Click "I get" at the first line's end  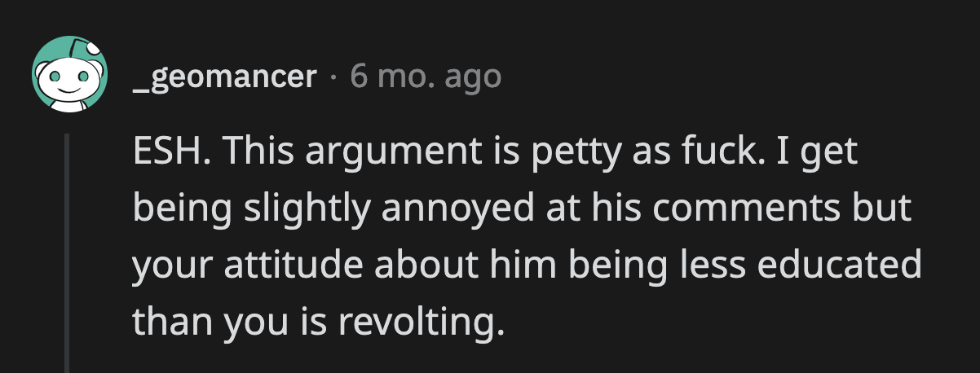[818, 154]
